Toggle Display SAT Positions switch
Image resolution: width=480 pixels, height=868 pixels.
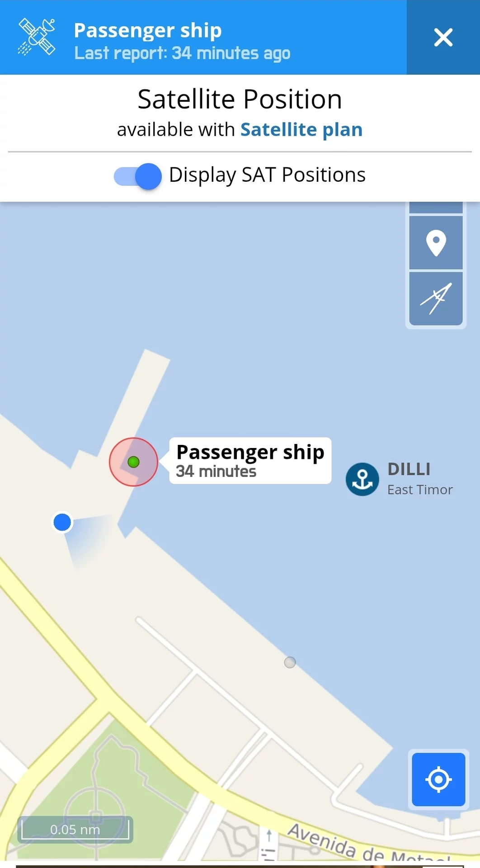coord(138,176)
